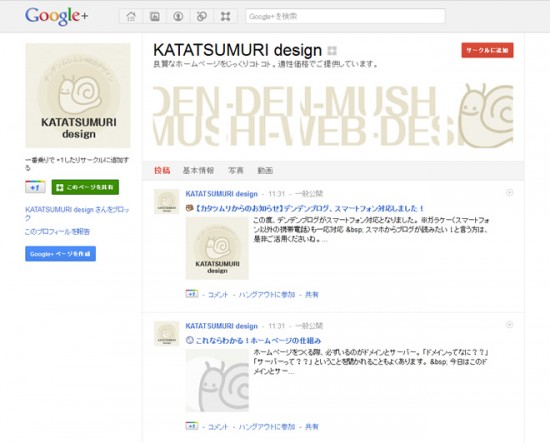
Task: Open author name on the second post
Action: click(x=221, y=326)
